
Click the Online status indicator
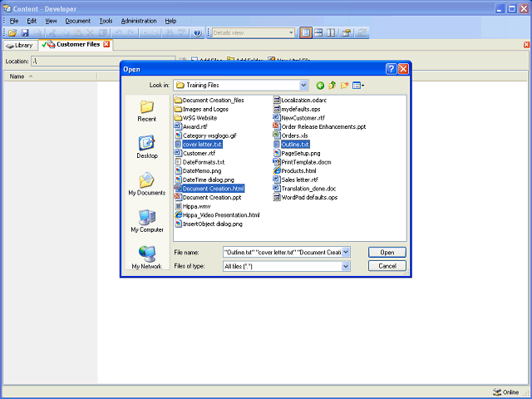(505, 392)
